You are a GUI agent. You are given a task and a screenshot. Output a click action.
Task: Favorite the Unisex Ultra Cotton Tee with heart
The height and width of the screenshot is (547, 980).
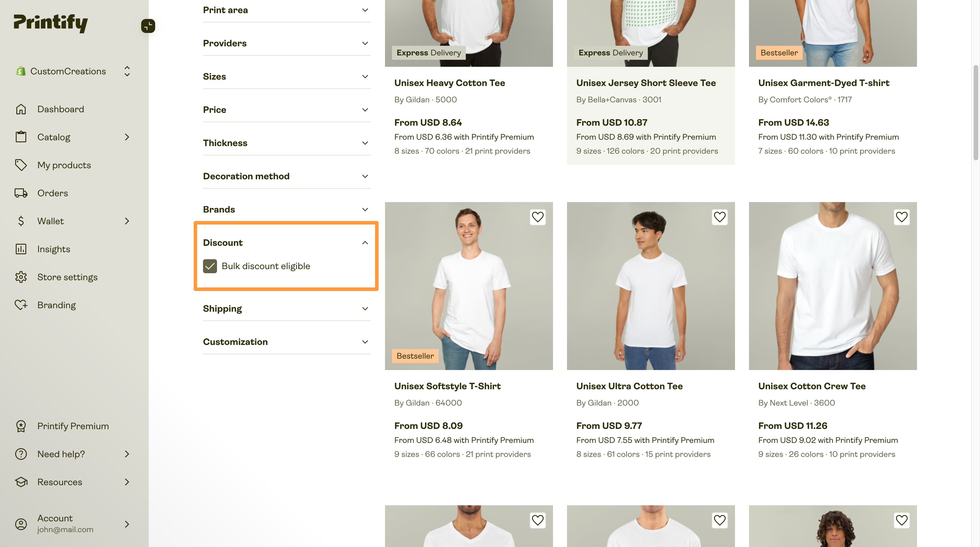tap(720, 217)
